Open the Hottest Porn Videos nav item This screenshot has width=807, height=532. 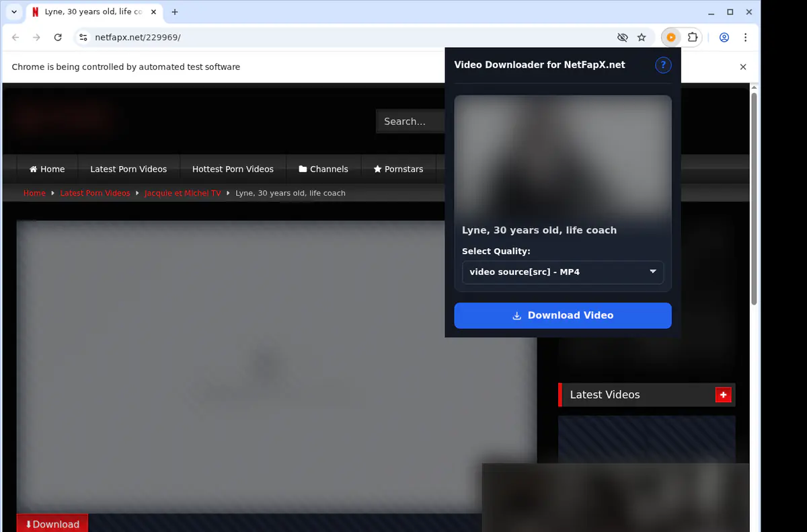(x=233, y=169)
